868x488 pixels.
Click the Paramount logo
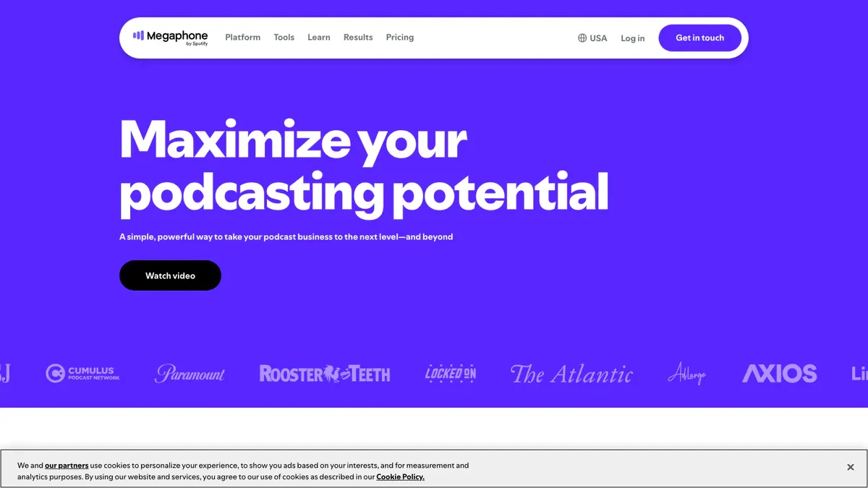[x=190, y=373]
